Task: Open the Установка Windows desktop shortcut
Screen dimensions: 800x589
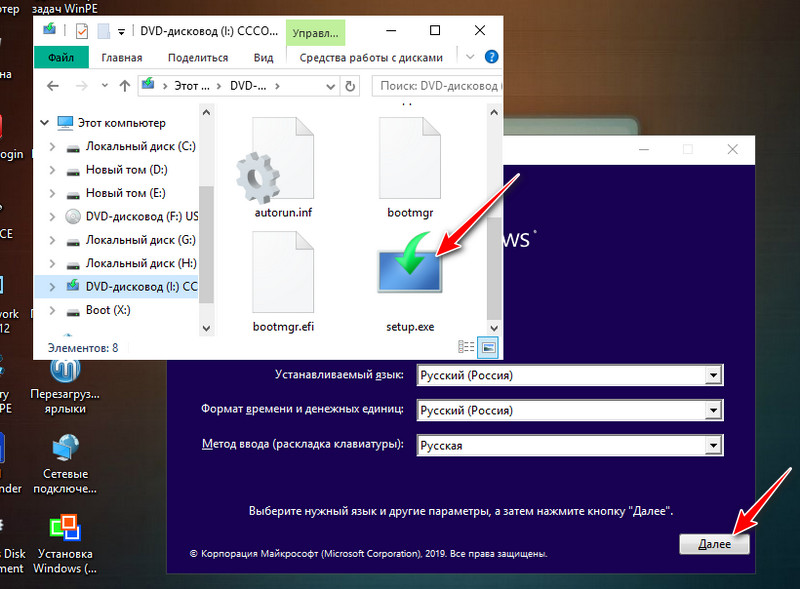Action: [x=65, y=544]
